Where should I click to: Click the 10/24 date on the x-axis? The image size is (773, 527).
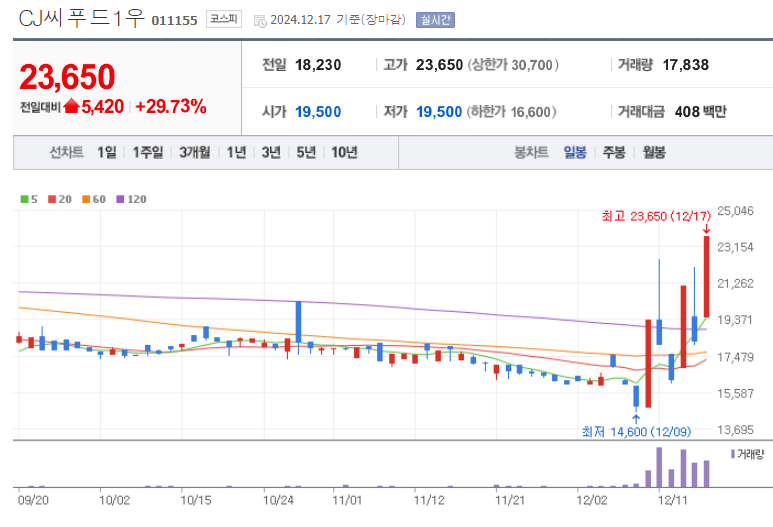click(x=278, y=500)
